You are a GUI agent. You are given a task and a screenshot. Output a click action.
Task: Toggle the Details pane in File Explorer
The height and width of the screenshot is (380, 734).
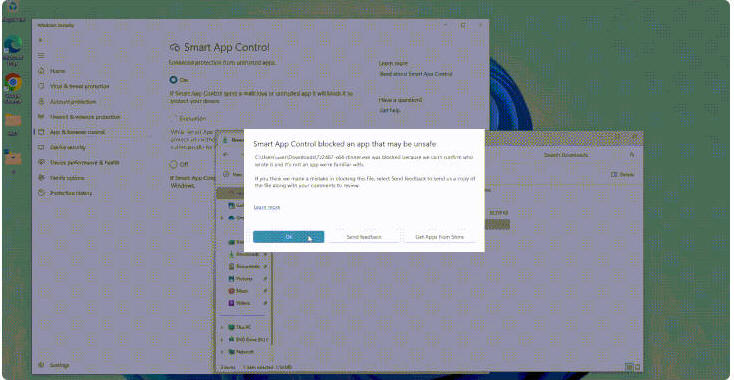[x=623, y=174]
